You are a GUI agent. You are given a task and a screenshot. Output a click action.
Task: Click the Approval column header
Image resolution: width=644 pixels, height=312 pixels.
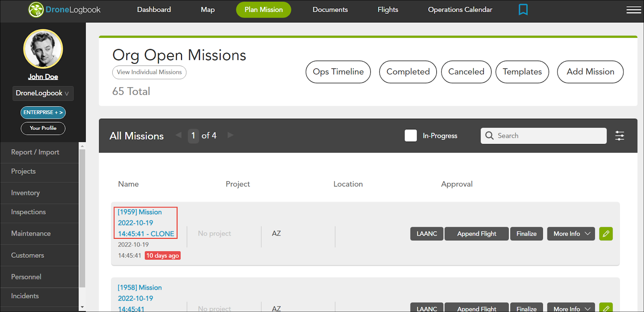457,184
